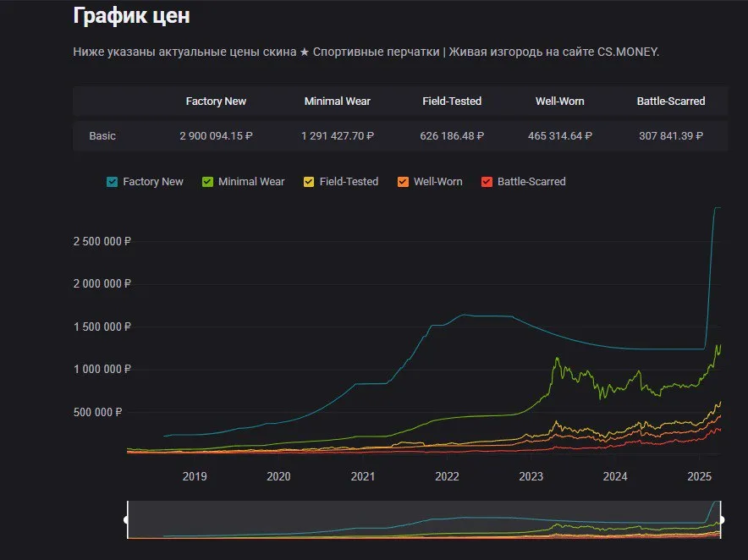Click the 2025 label on the time axis
The height and width of the screenshot is (560, 748).
click(x=699, y=476)
